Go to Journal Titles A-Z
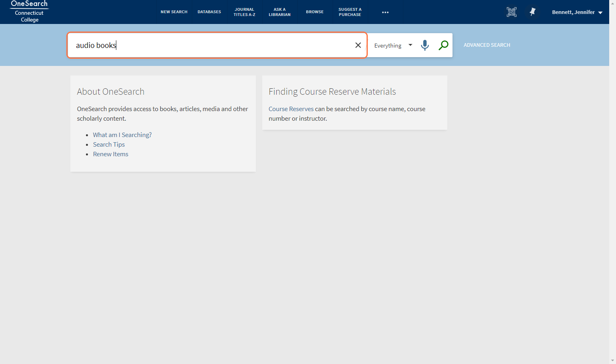 244,12
